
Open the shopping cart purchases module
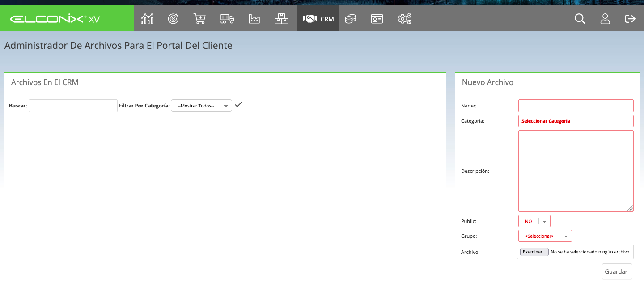(199, 19)
